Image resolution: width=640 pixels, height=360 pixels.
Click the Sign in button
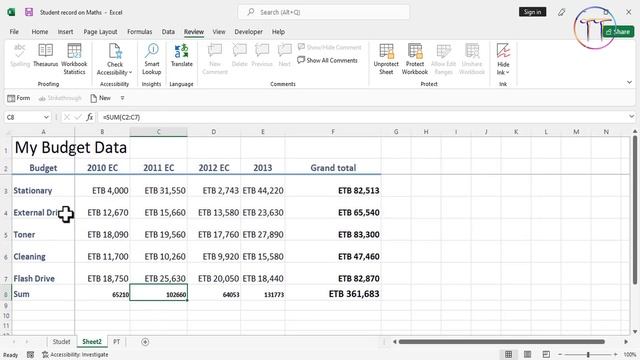[x=532, y=12]
